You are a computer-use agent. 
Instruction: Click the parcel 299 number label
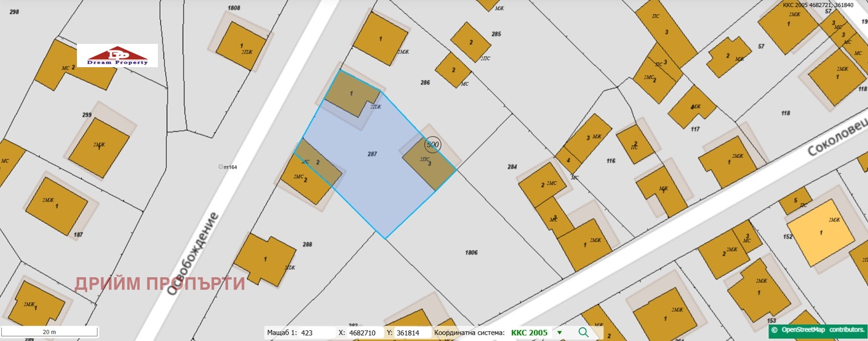[x=87, y=115]
